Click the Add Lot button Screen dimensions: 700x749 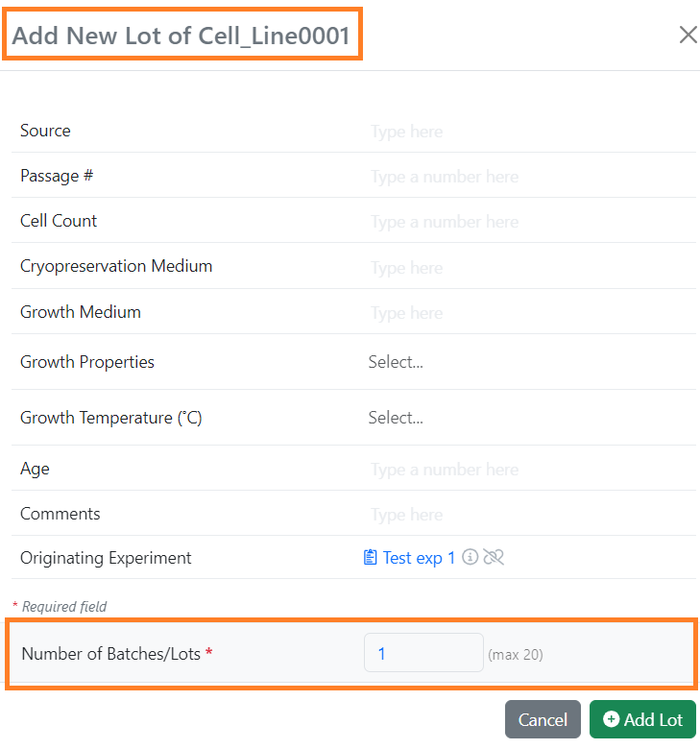click(642, 719)
